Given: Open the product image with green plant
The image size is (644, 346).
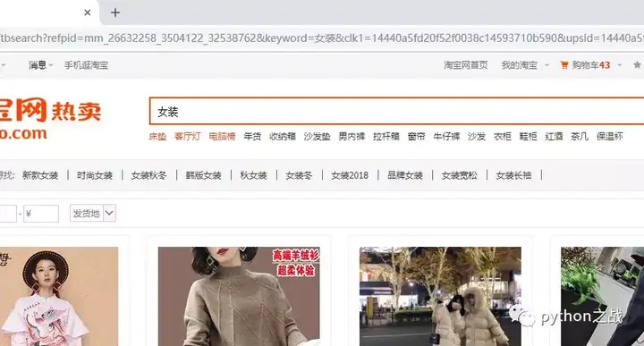Looking at the screenshot, I should [x=603, y=296].
